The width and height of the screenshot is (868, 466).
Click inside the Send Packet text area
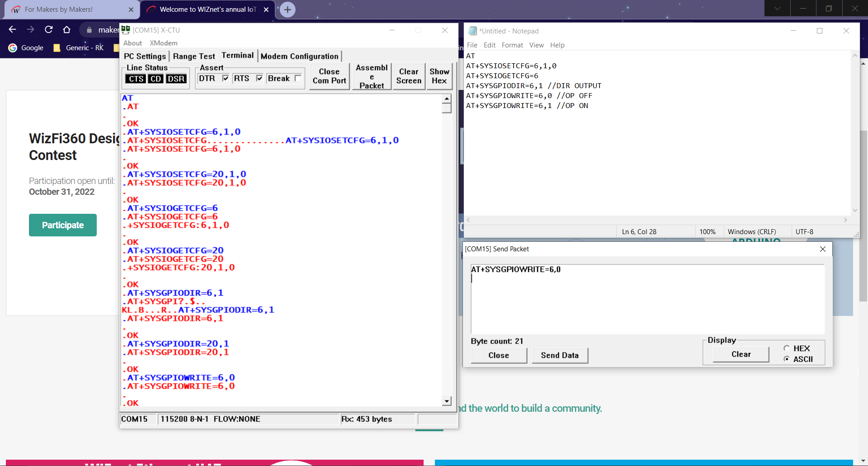point(647,299)
